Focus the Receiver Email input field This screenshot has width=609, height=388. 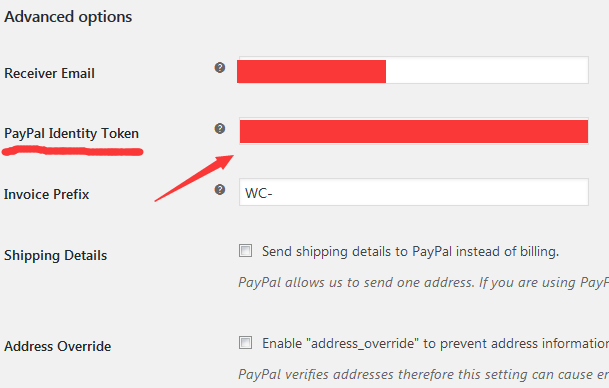click(x=413, y=70)
